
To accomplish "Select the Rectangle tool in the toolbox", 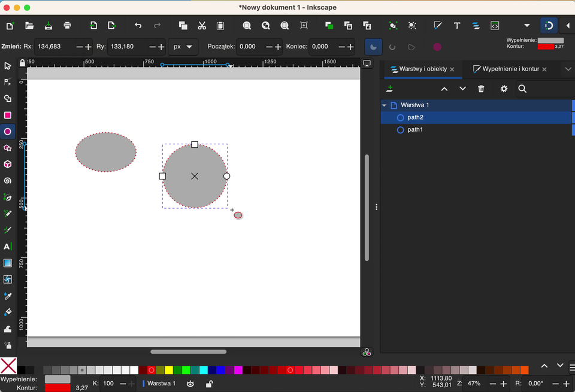I will coord(8,116).
